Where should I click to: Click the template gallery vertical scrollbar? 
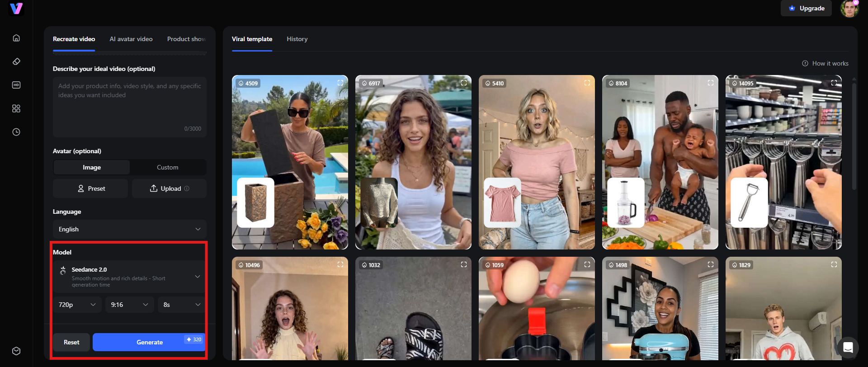click(x=854, y=136)
